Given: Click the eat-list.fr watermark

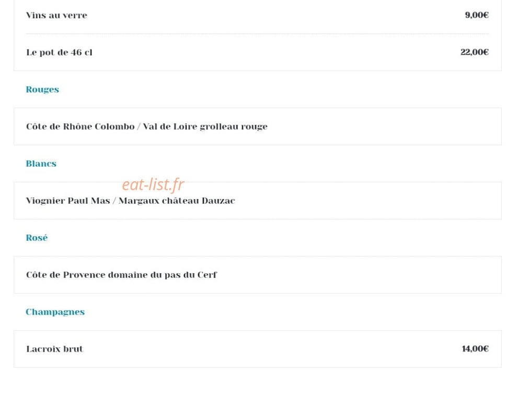Looking at the screenshot, I should click(x=153, y=184).
